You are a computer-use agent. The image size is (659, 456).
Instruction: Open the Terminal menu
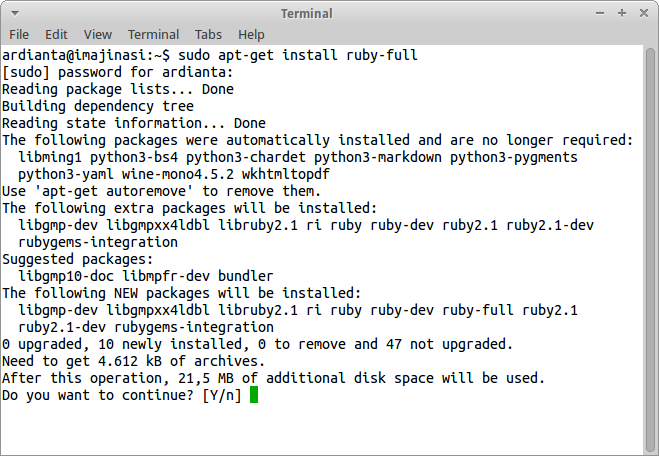(153, 34)
